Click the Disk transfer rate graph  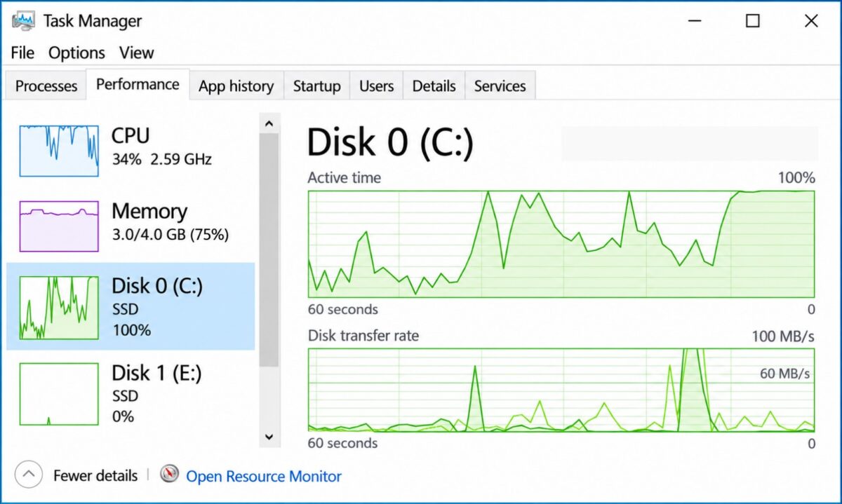pos(561,389)
